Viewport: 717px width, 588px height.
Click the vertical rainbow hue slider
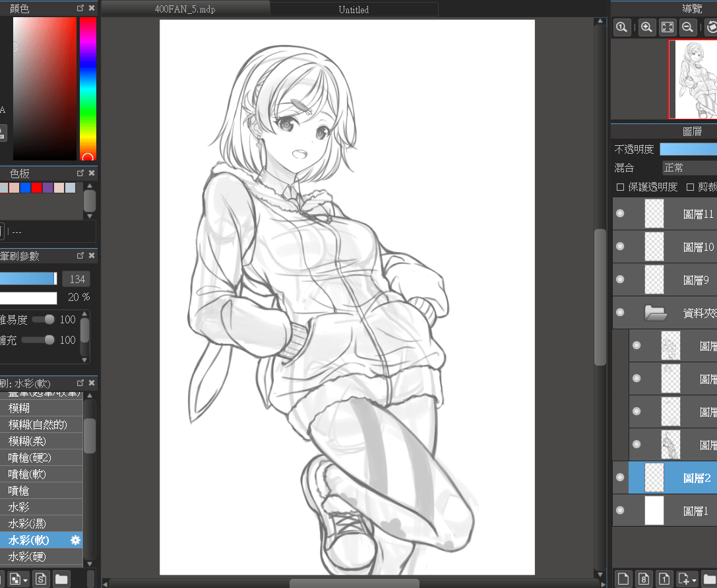point(88,86)
